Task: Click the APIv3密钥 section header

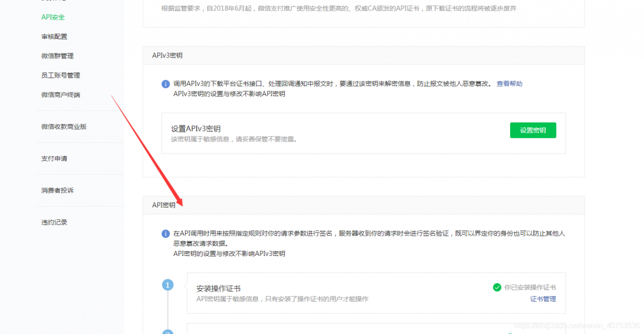Action: 364,55
